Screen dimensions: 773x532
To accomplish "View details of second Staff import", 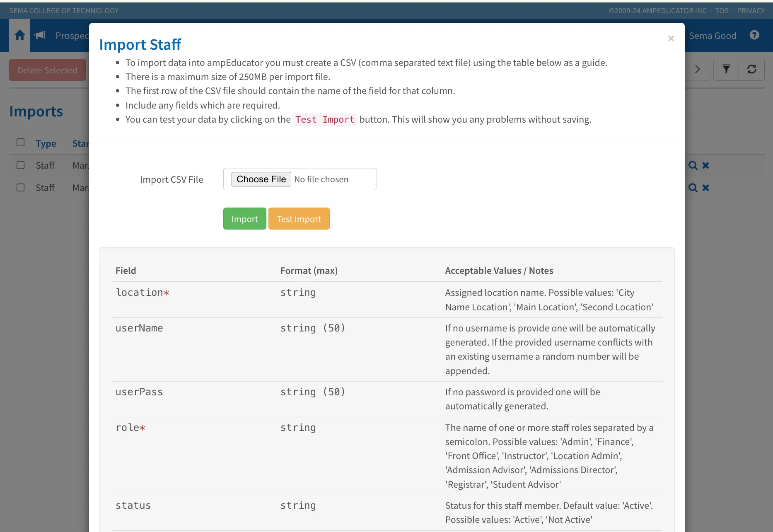I will click(693, 188).
